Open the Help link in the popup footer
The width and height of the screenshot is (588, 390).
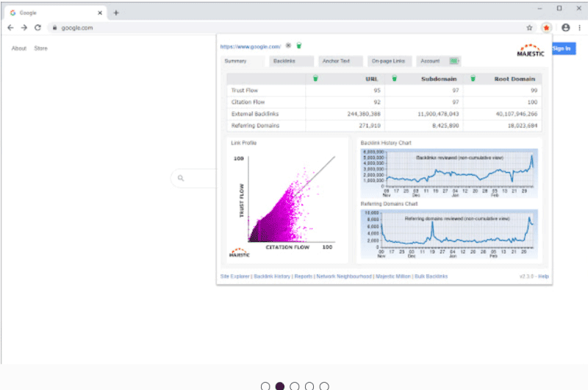(543, 276)
